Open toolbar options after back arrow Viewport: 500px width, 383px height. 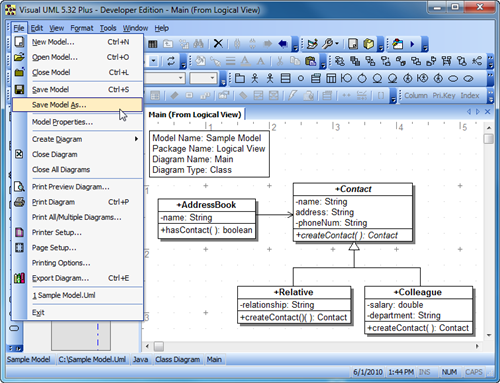(x=295, y=44)
